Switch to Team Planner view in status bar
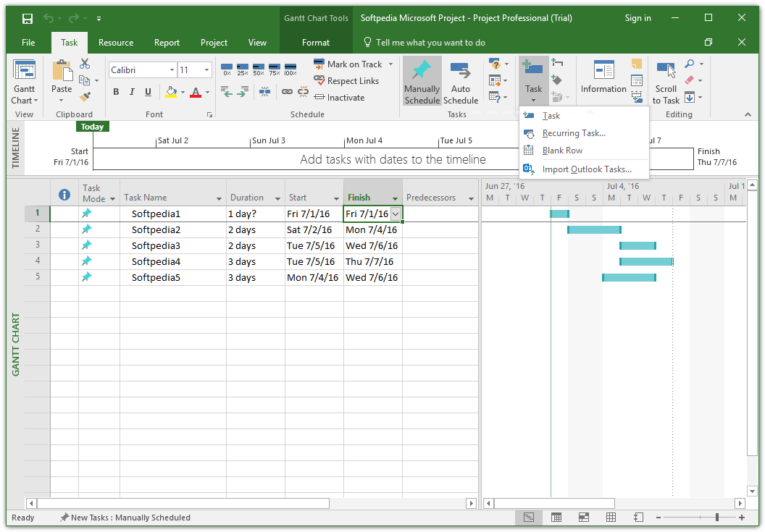Screen dimensions: 765x532 pos(583,518)
